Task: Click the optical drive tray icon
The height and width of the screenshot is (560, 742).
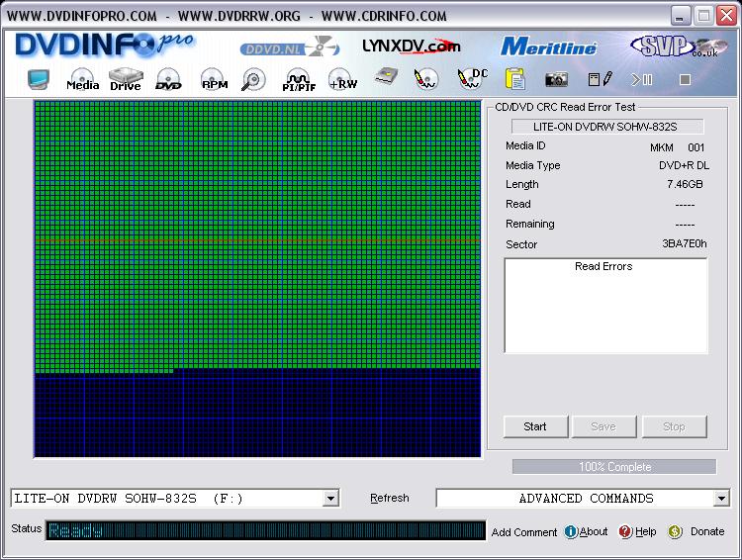Action: [386, 77]
